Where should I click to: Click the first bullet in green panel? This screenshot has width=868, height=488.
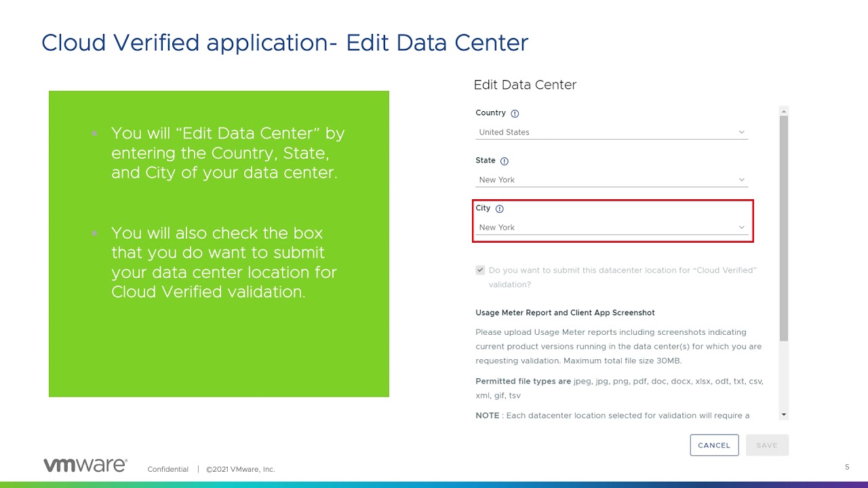[227, 152]
